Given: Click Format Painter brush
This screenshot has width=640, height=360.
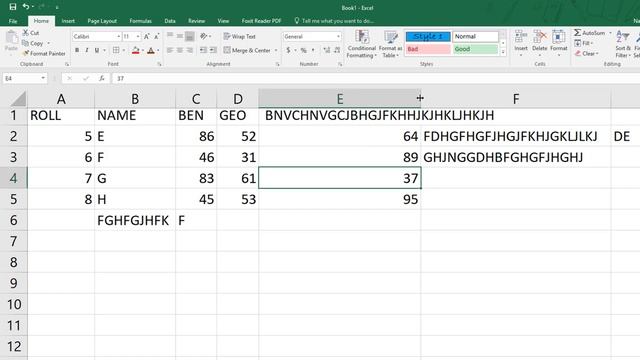Looking at the screenshot, I should click(44, 53).
